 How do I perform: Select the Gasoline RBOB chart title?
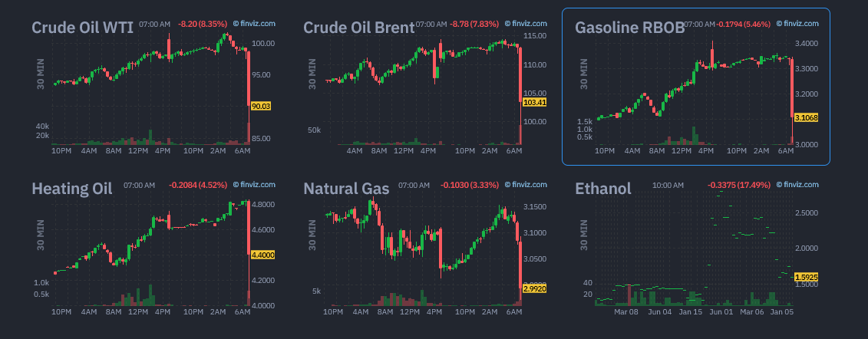tap(629, 28)
